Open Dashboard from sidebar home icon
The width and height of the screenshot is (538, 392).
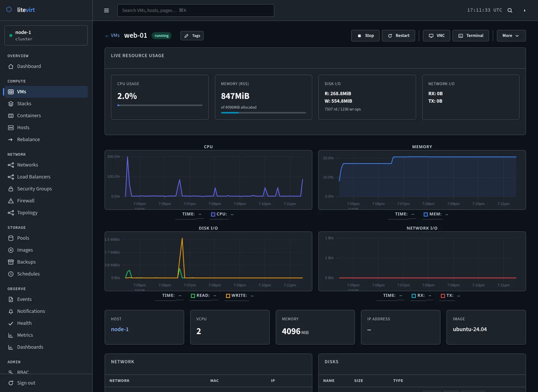pos(46,66)
